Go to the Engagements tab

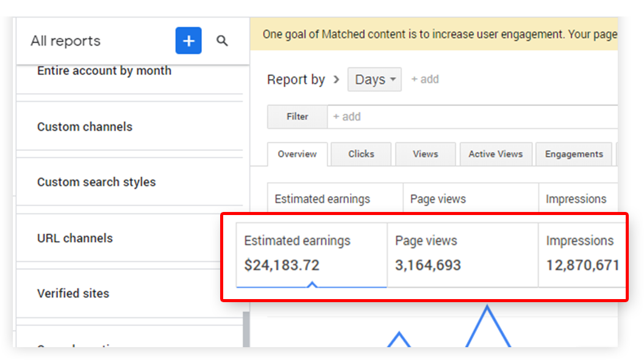click(574, 154)
